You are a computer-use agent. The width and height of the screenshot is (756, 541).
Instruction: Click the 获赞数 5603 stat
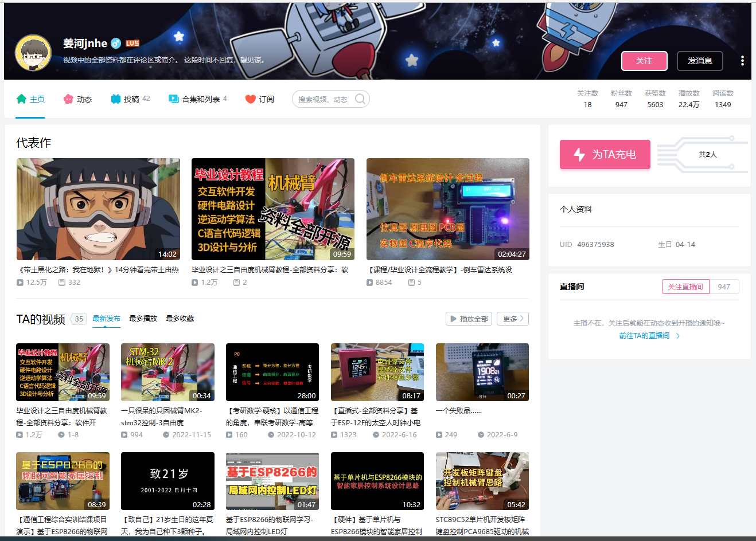655,99
